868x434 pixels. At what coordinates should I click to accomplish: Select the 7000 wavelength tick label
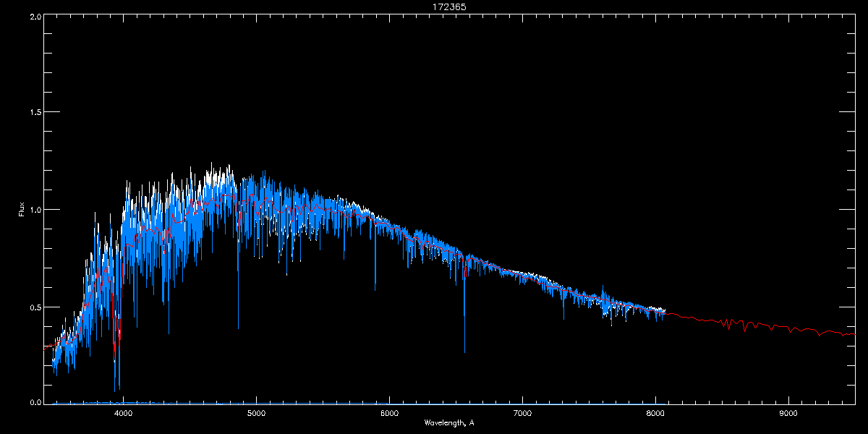point(522,414)
